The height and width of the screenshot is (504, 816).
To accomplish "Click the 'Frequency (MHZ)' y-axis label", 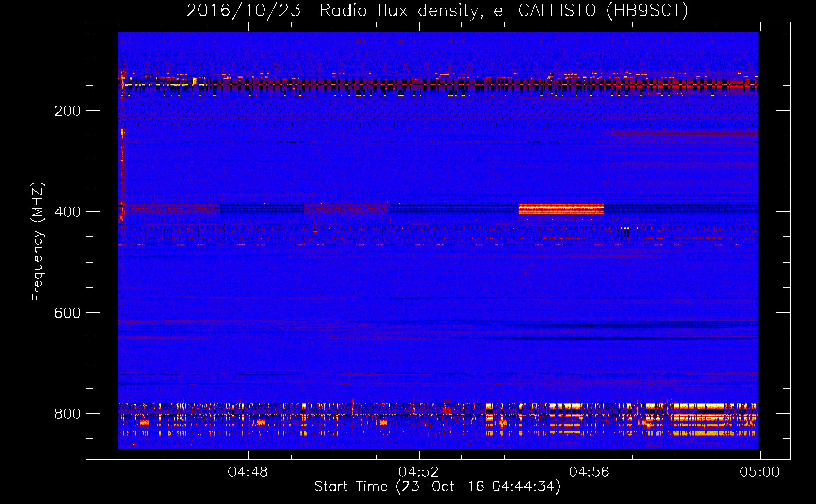I will pos(38,241).
